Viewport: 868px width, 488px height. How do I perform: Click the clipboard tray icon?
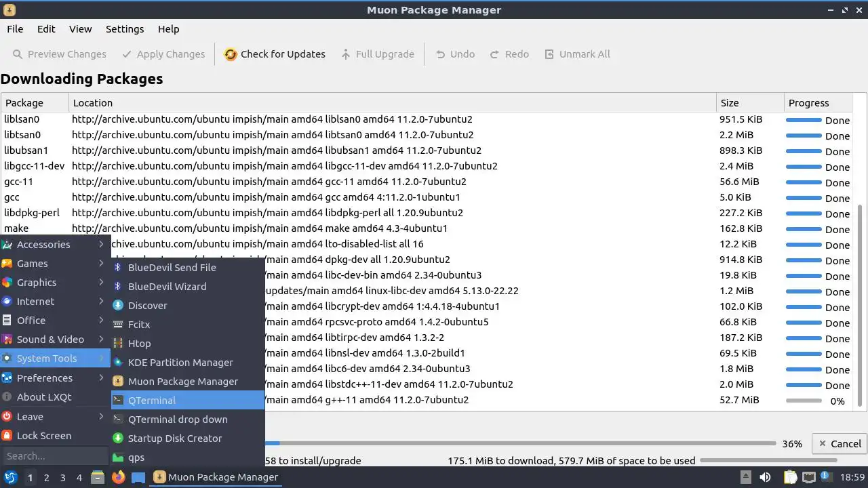(790, 477)
